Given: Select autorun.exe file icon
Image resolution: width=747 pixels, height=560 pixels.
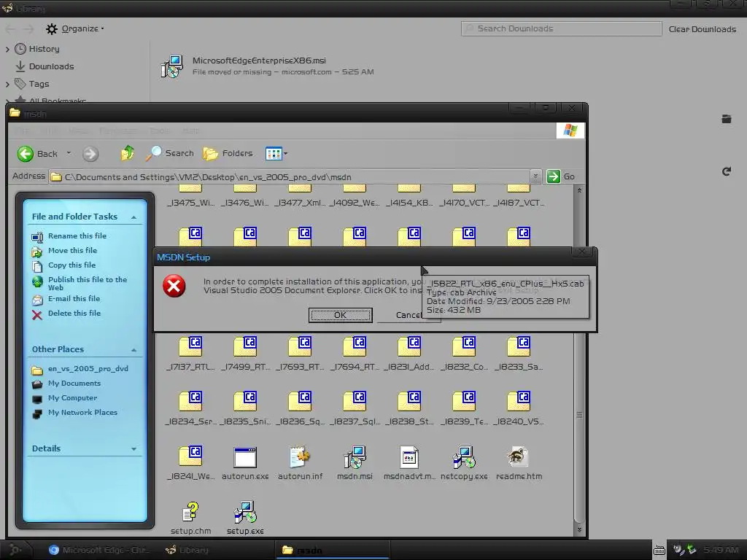Looking at the screenshot, I should 245,458.
